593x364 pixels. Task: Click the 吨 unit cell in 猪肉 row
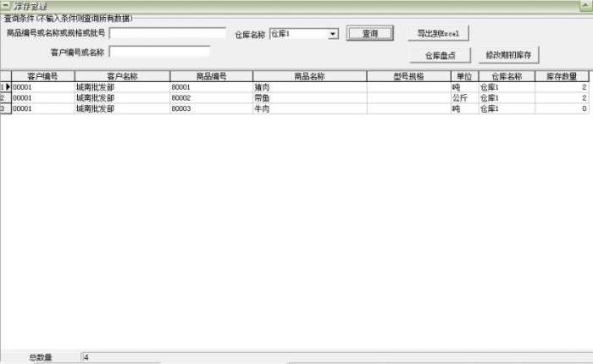pyautogui.click(x=465, y=87)
